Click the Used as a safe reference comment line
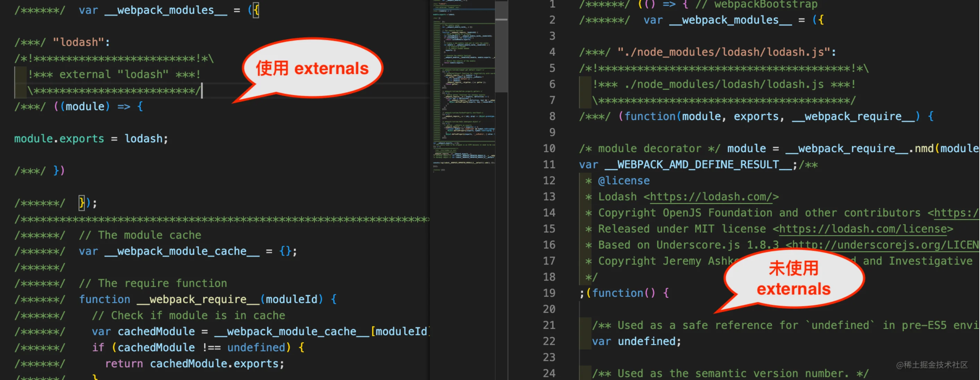Screen dimensions: 980x380 pyautogui.click(x=785, y=326)
